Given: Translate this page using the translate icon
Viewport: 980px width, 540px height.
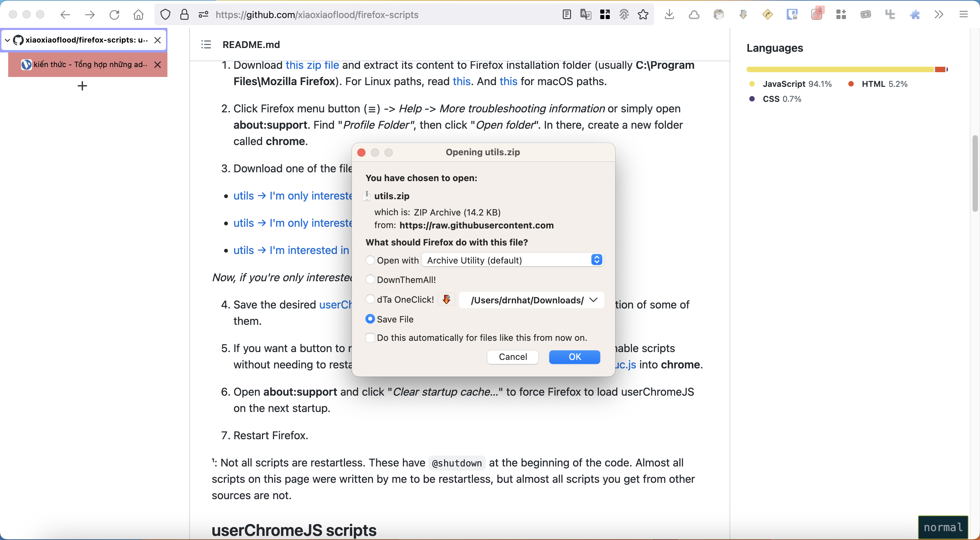Looking at the screenshot, I should [x=586, y=14].
